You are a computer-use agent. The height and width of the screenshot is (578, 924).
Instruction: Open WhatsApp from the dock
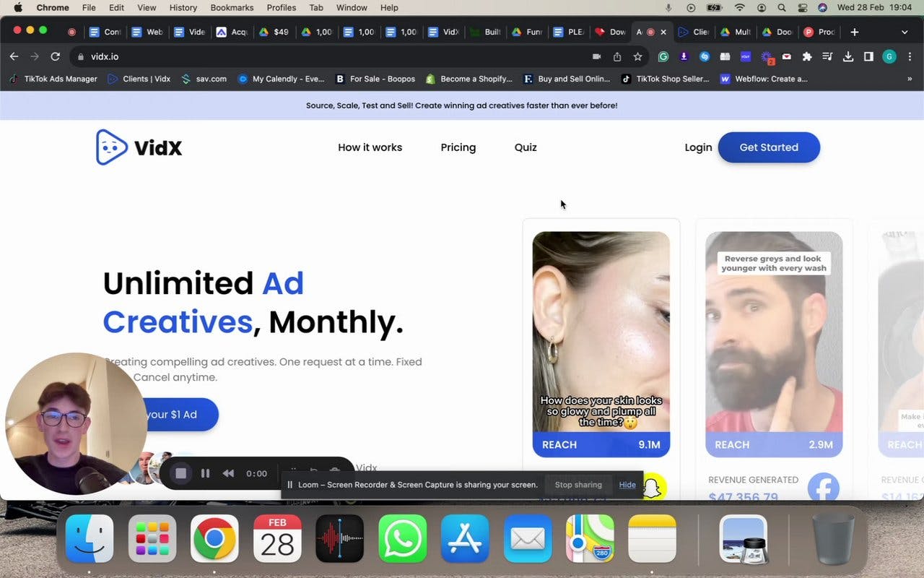pos(402,538)
